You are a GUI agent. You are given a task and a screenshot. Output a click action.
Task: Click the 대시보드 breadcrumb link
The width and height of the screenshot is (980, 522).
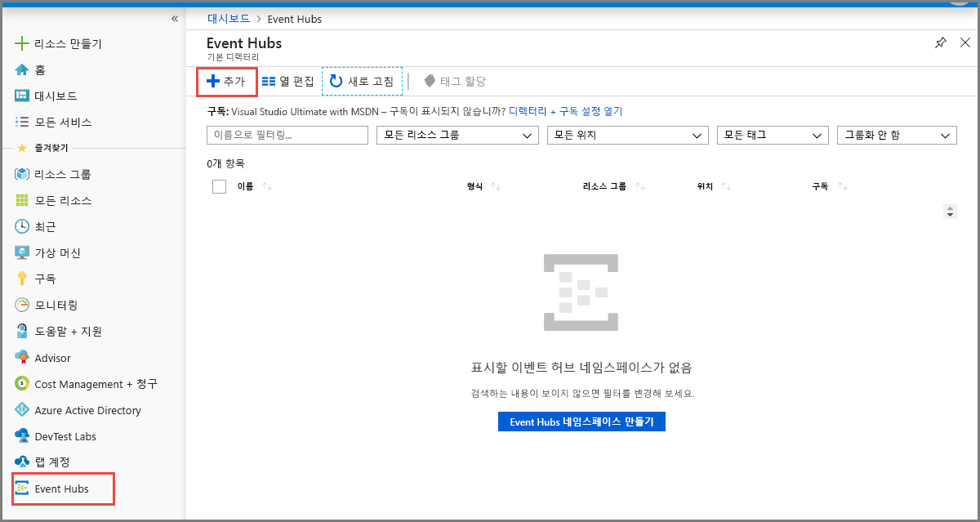pos(228,19)
